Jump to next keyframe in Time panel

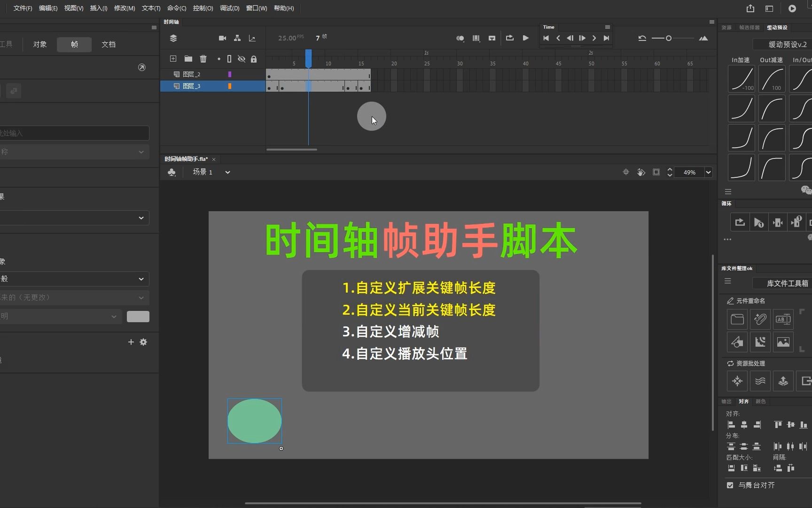click(x=594, y=38)
